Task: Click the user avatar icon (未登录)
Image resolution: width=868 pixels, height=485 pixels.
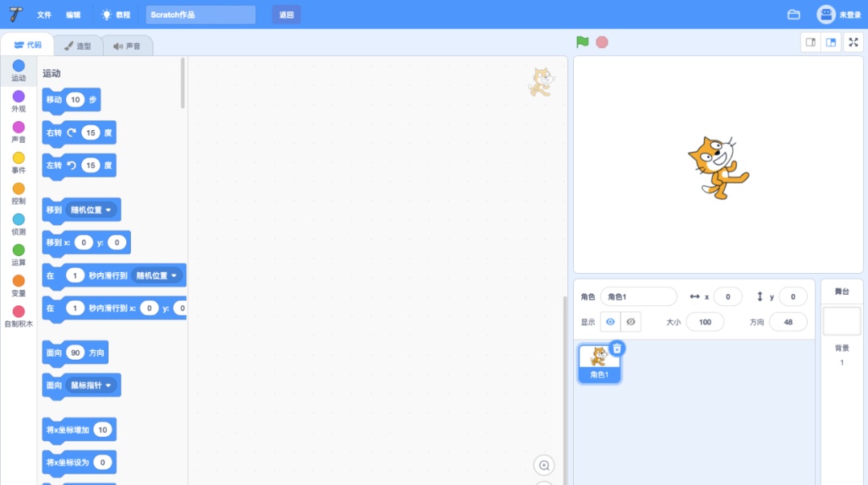Action: (826, 14)
